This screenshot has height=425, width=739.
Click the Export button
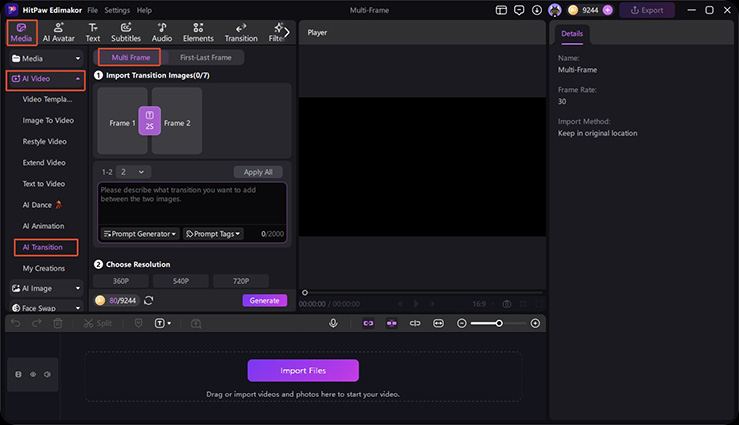[x=647, y=10]
